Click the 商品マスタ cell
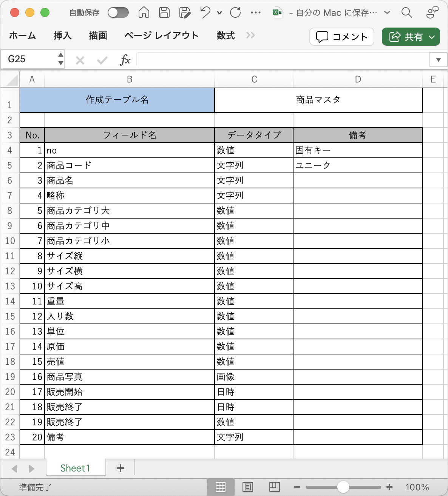This screenshot has width=448, height=496. tap(318, 100)
